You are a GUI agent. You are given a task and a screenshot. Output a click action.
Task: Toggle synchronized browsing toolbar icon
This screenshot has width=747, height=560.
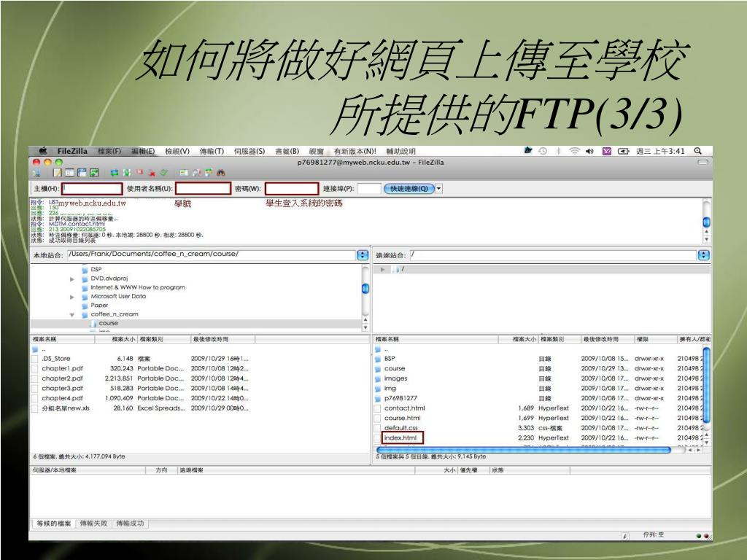(209, 172)
